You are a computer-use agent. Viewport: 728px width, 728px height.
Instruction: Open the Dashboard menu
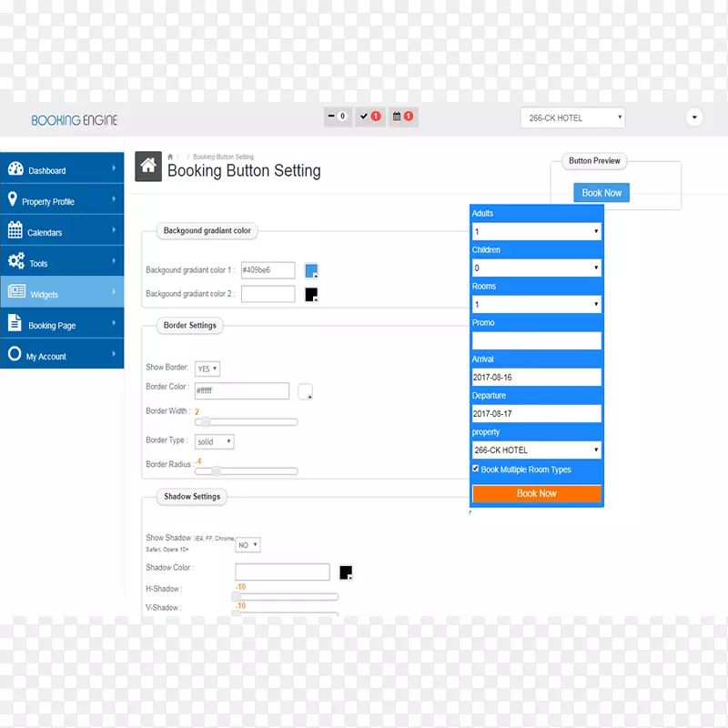(62, 168)
